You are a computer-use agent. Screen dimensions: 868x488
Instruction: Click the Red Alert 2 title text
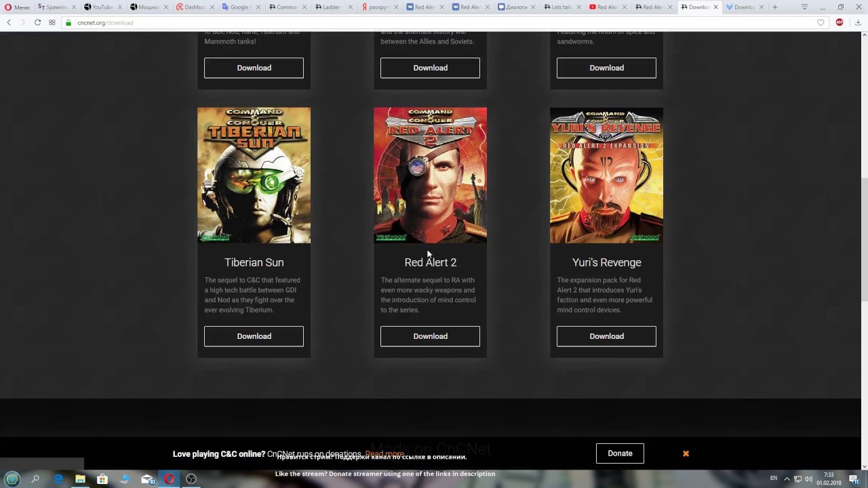coord(431,262)
